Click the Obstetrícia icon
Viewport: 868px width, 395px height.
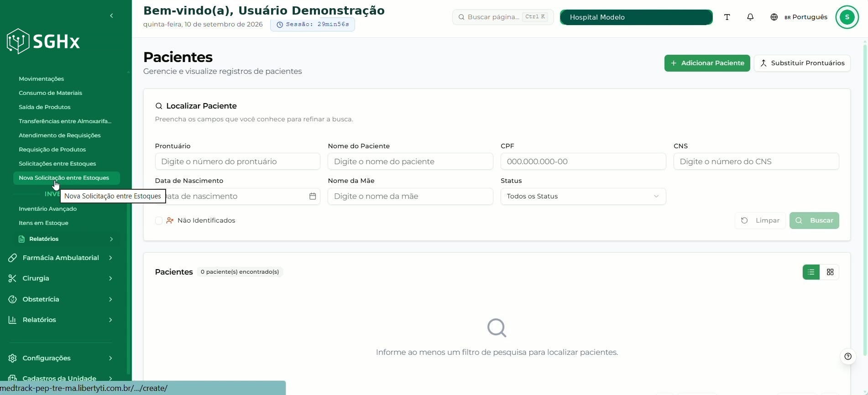tap(13, 299)
